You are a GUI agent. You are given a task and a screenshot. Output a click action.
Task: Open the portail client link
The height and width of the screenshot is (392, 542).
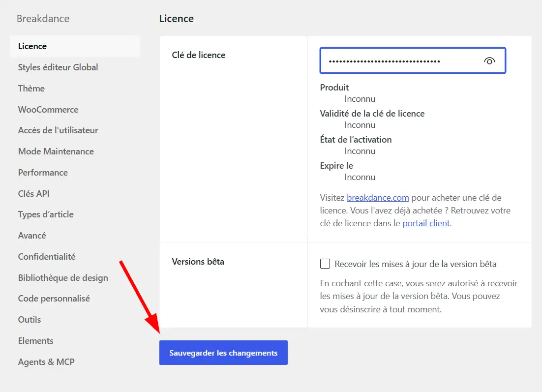(x=426, y=223)
